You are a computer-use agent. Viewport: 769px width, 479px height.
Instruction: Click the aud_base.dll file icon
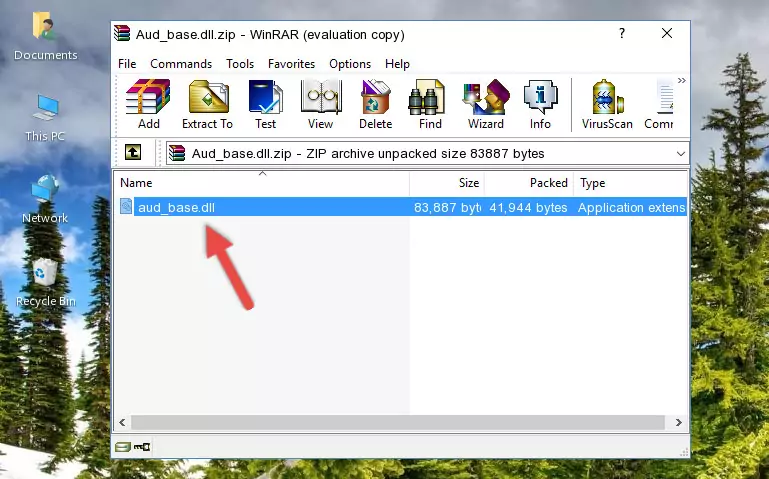tap(126, 206)
